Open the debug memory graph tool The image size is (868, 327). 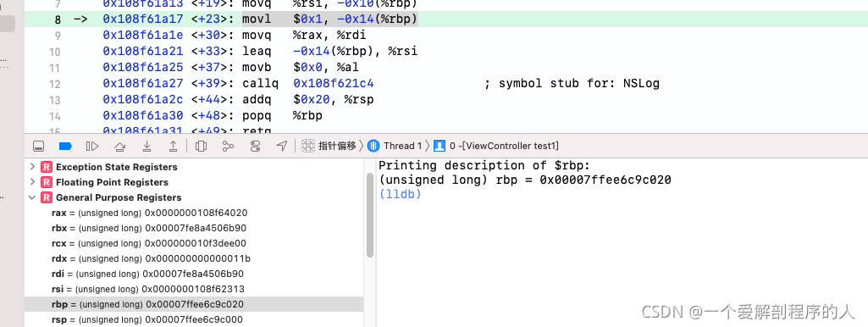pyautogui.click(x=228, y=147)
